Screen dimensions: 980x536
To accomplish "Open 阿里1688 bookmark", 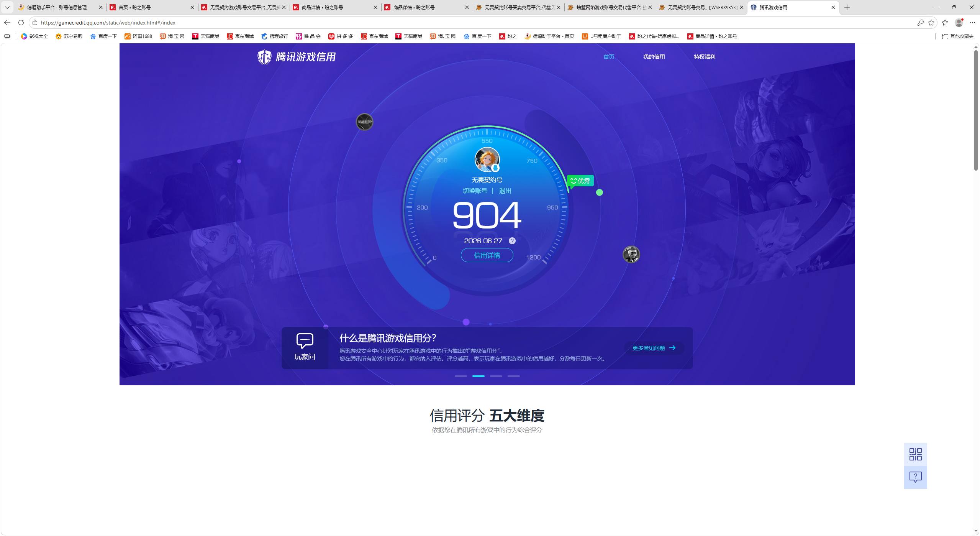I will click(x=138, y=36).
